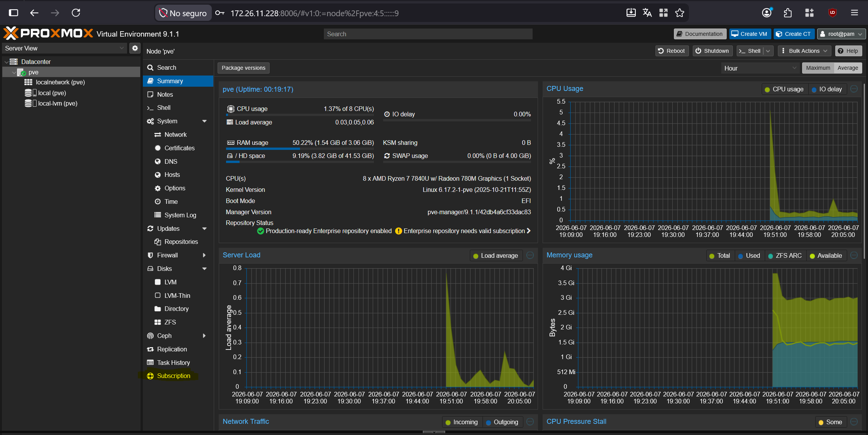Click the local-lvm (pve) storage icon
868x435 pixels.
click(x=30, y=103)
